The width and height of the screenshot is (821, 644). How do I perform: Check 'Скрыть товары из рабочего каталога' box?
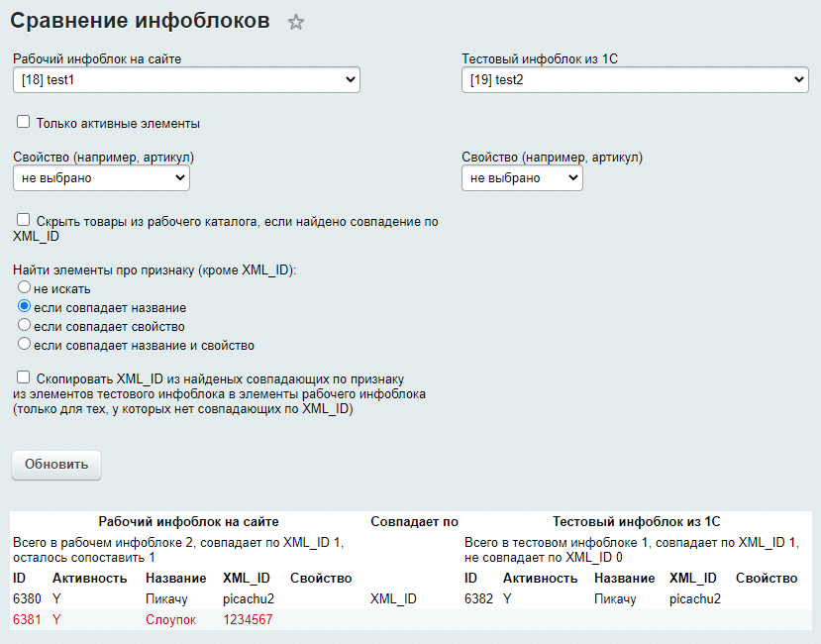click(23, 220)
